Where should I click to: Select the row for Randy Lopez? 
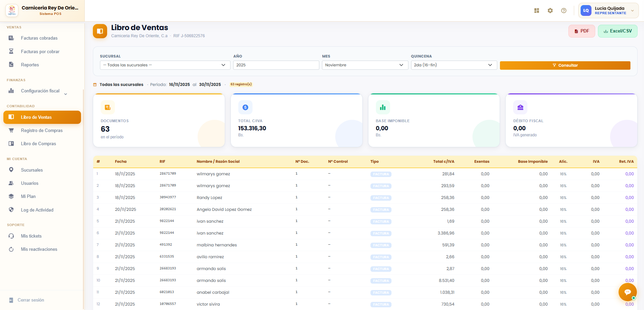coord(365,198)
